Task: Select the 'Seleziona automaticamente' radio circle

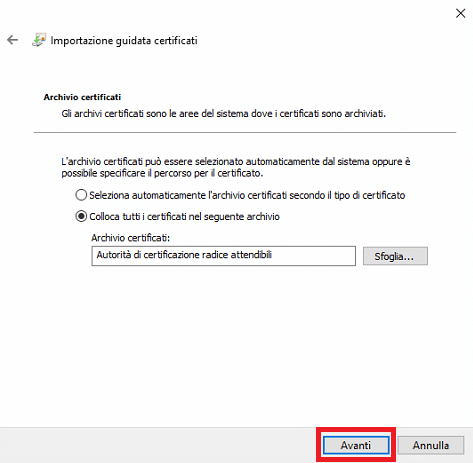Action: click(x=81, y=195)
